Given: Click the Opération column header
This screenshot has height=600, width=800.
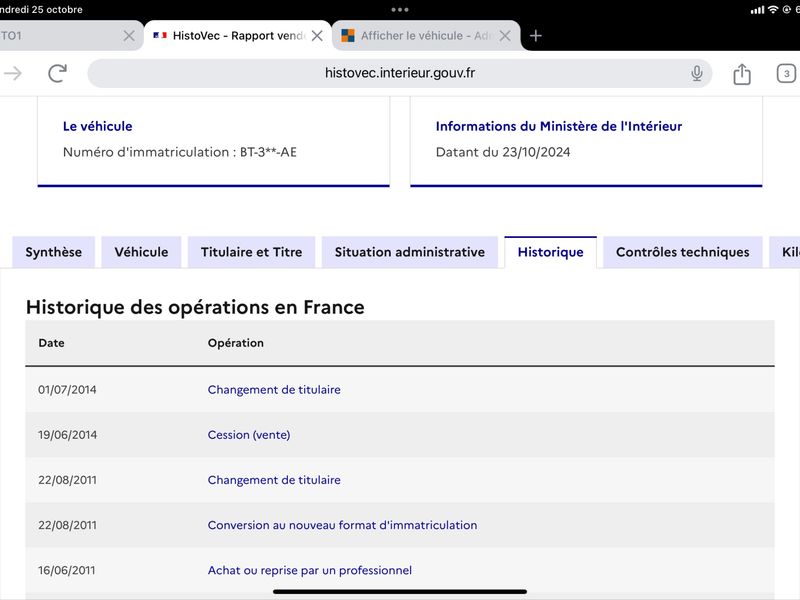Looking at the screenshot, I should (236, 343).
